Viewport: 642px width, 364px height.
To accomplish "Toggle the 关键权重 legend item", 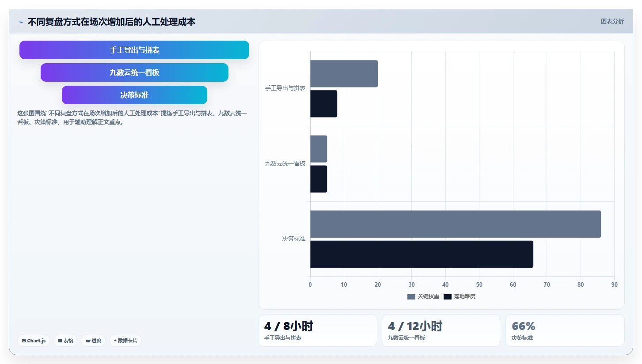I will [423, 296].
